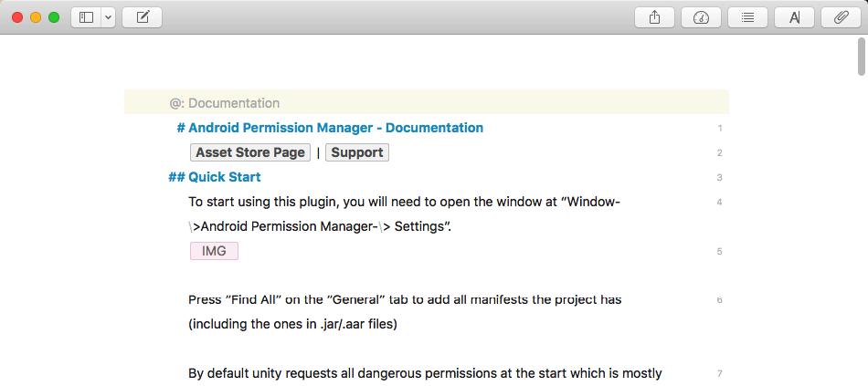Toggle the sidebar panel view icon
This screenshot has width=868, height=386.
pos(87,17)
